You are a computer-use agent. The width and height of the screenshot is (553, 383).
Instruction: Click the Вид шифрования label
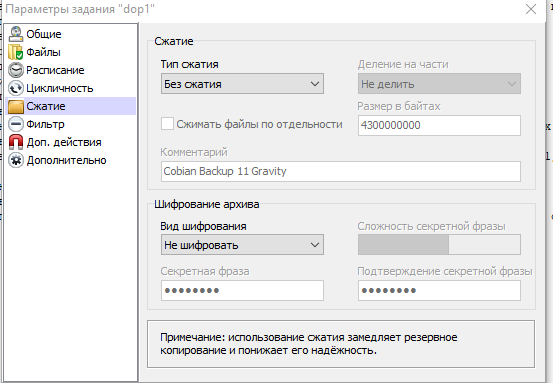coord(203,226)
